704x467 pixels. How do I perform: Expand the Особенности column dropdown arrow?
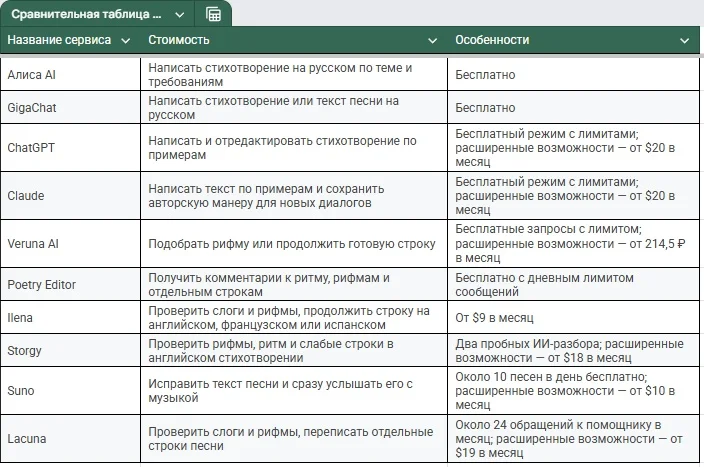pyautogui.click(x=684, y=41)
